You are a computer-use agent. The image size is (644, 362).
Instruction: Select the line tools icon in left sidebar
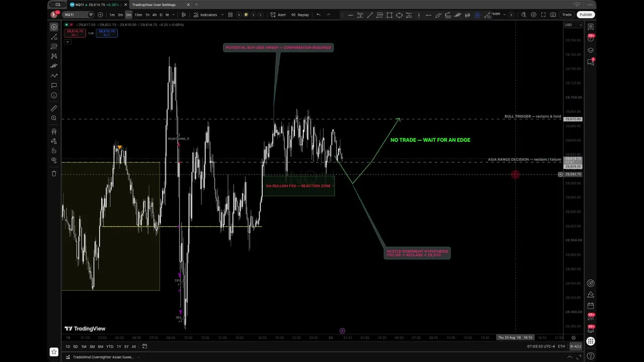[x=54, y=37]
